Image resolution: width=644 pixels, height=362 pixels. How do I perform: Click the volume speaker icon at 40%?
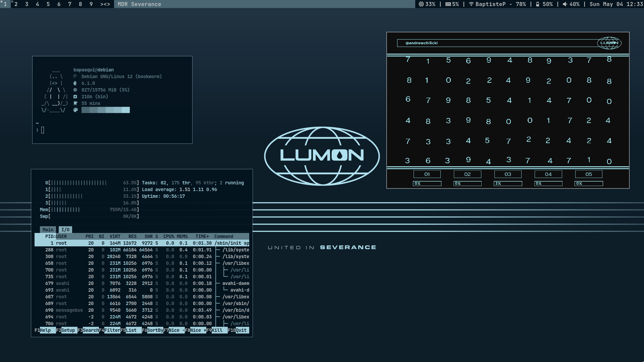click(565, 4)
